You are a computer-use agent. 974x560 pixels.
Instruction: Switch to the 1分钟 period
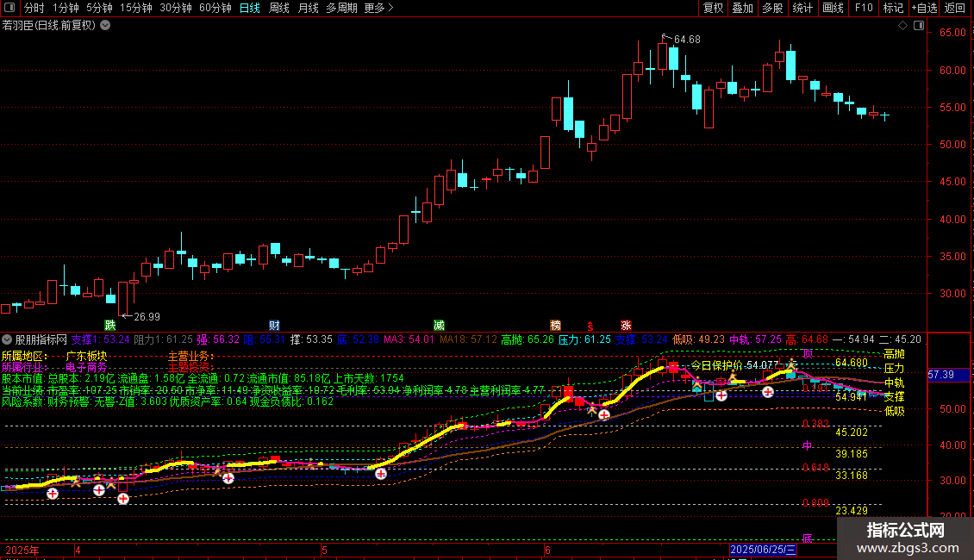point(66,8)
